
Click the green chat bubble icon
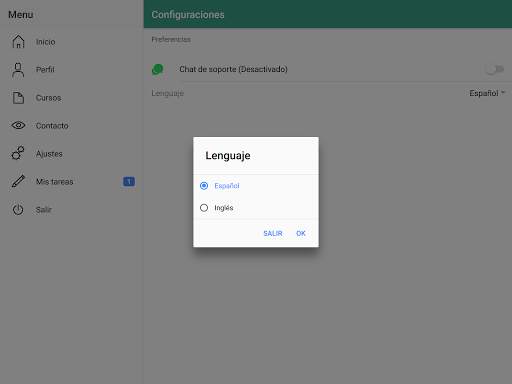[157, 69]
